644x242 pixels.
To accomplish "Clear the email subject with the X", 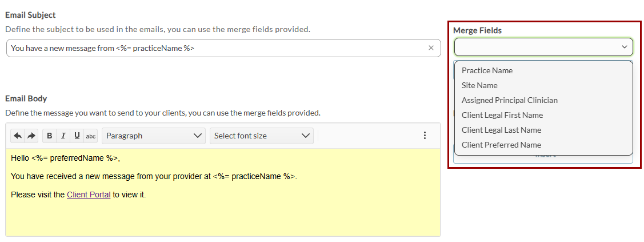I will [x=431, y=48].
